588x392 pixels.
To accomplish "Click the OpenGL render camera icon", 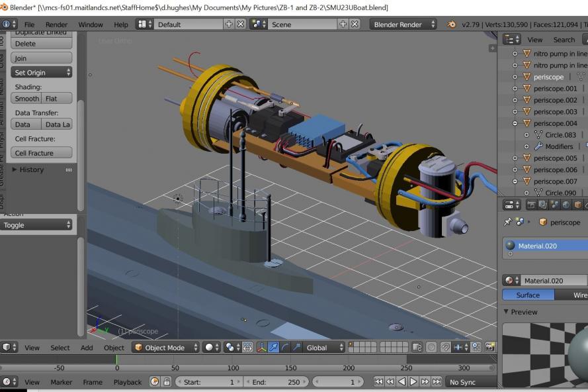I will [490, 347].
